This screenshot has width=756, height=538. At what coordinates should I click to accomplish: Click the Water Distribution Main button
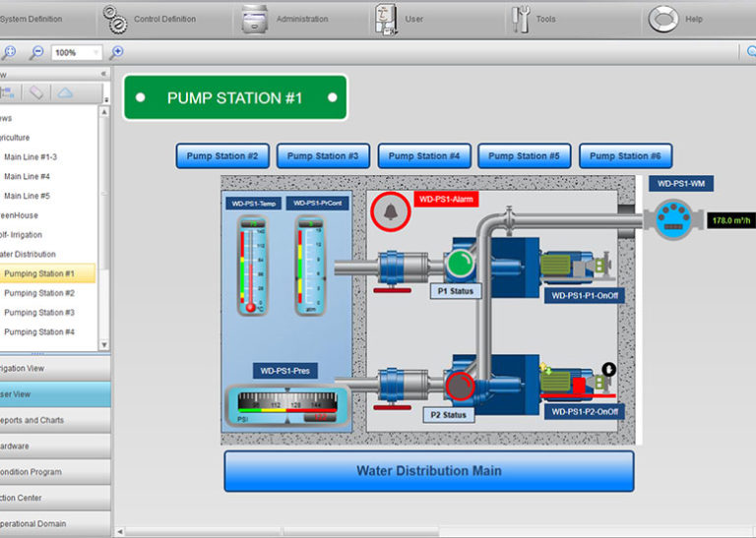428,471
